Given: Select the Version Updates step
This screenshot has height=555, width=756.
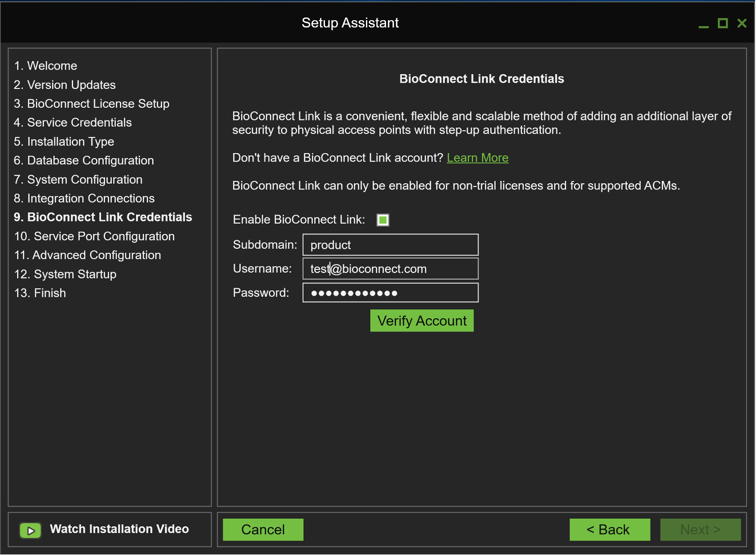Looking at the screenshot, I should (64, 84).
